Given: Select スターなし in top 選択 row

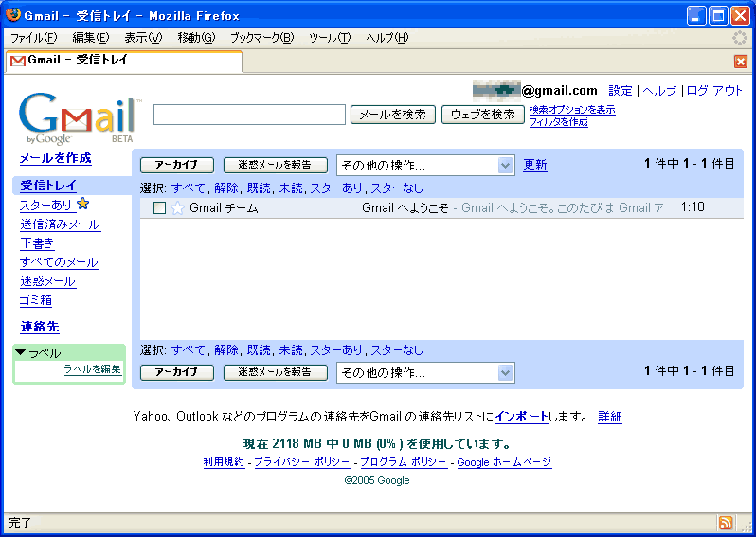Looking at the screenshot, I should [397, 188].
